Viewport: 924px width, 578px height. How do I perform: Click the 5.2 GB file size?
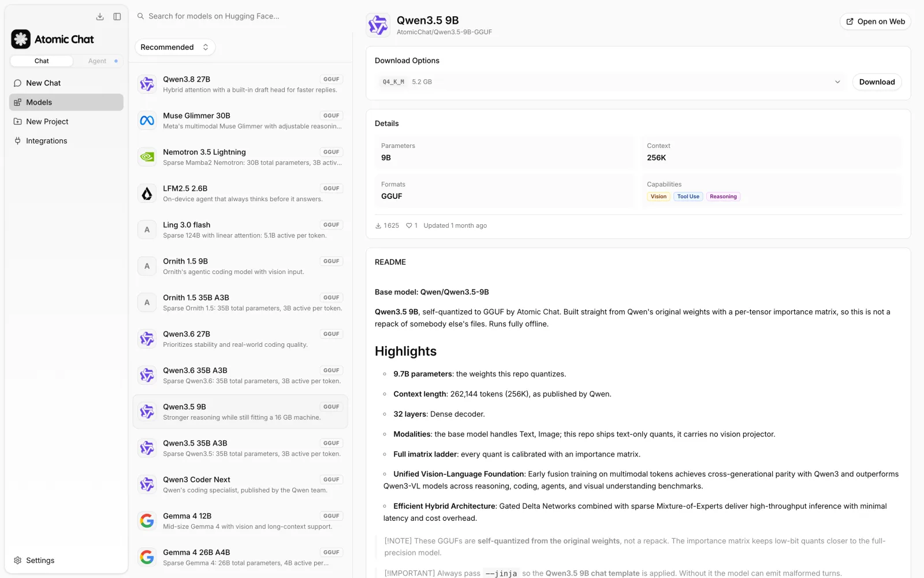(422, 82)
